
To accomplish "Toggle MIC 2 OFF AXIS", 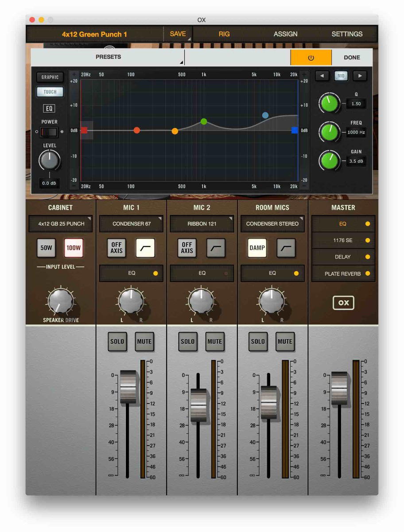I will coord(187,248).
